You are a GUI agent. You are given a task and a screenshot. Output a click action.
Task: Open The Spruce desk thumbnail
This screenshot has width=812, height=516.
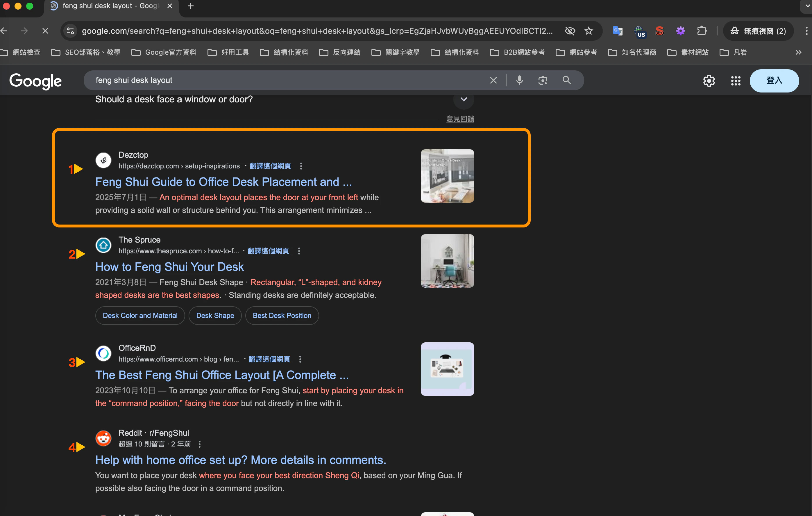click(448, 261)
